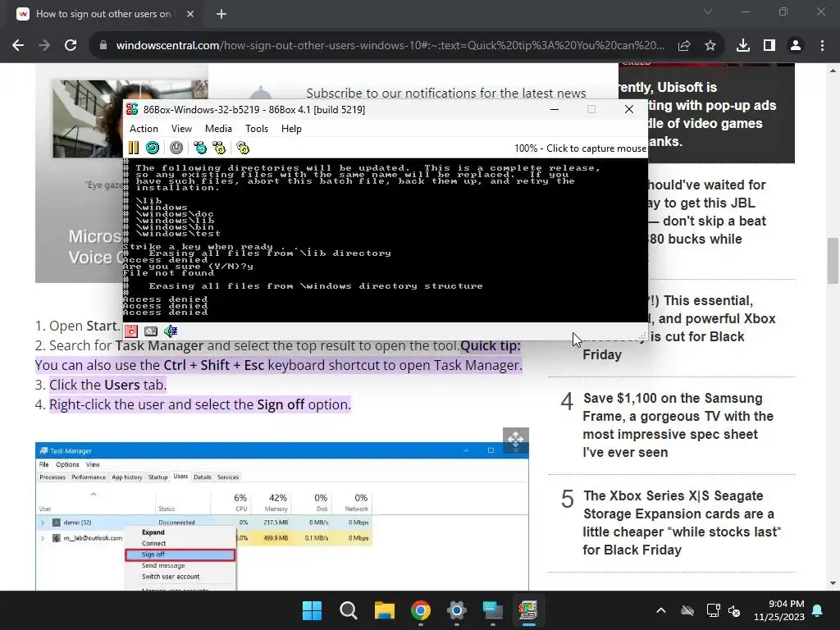Open a new Chrome tab
Screen dimensions: 840x630
tap(221, 14)
